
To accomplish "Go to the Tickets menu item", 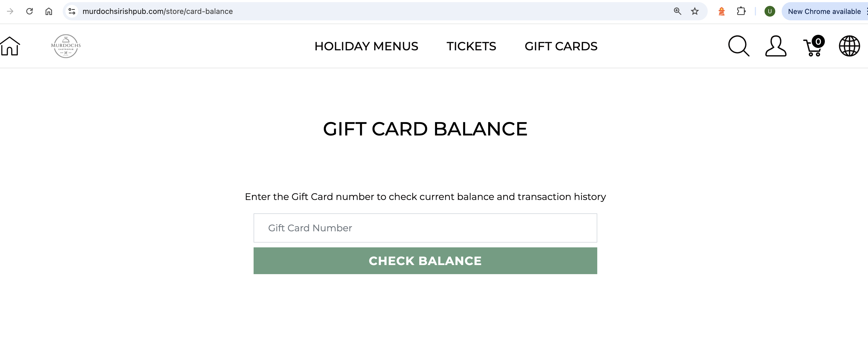I will click(x=471, y=46).
